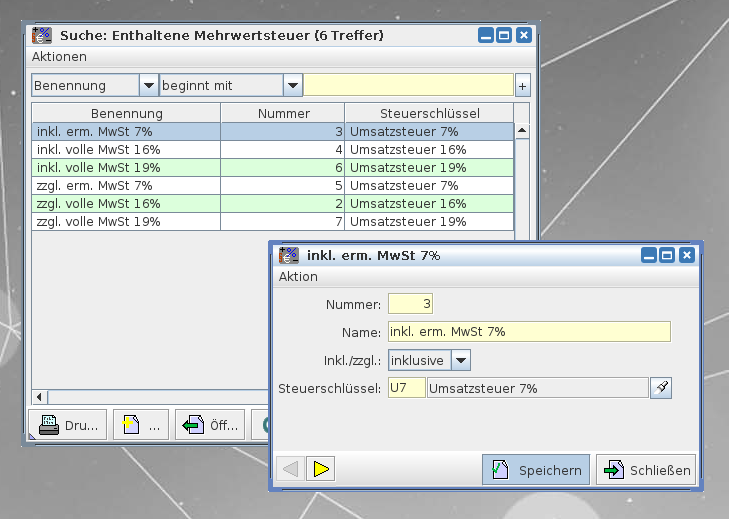729x519 pixels.
Task: Click the Öffnen button with green arrow
Action: (x=210, y=425)
